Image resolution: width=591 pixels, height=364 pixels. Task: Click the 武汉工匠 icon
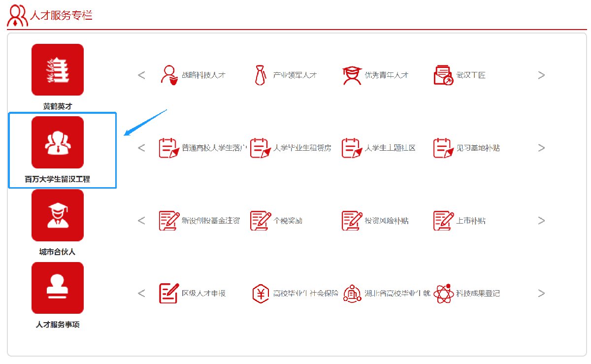pos(443,75)
